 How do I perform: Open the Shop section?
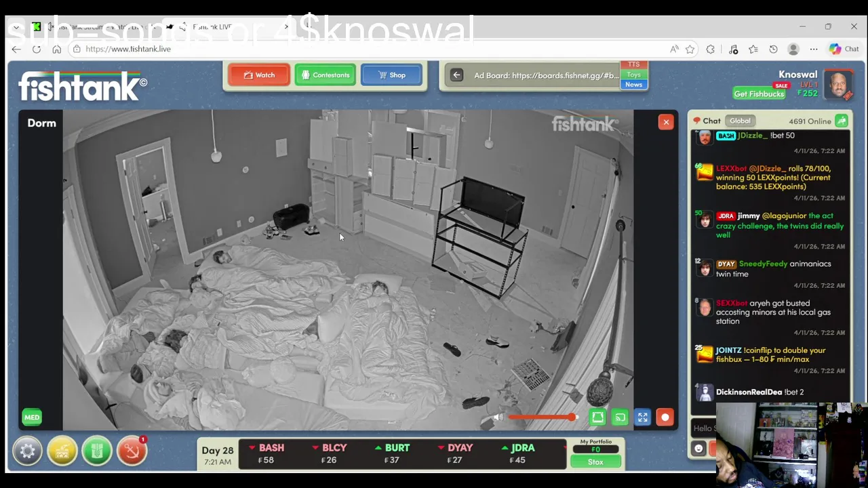tap(391, 75)
